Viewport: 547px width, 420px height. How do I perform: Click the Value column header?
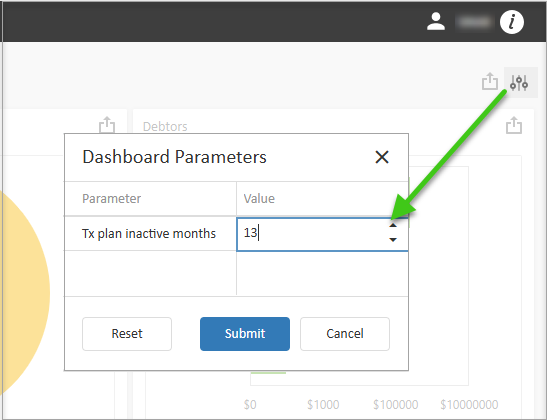[x=259, y=198]
